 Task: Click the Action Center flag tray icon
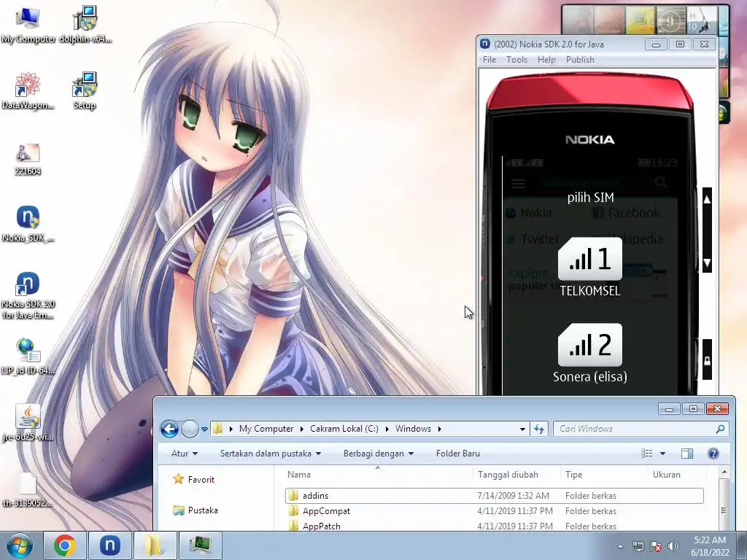[656, 546]
